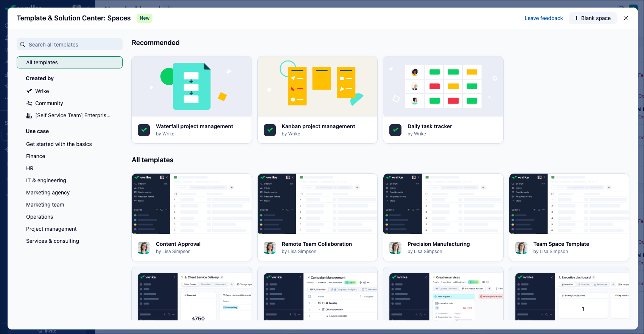Click the Enterprise building icon in Created by
The image size is (644, 334).
[29, 115]
